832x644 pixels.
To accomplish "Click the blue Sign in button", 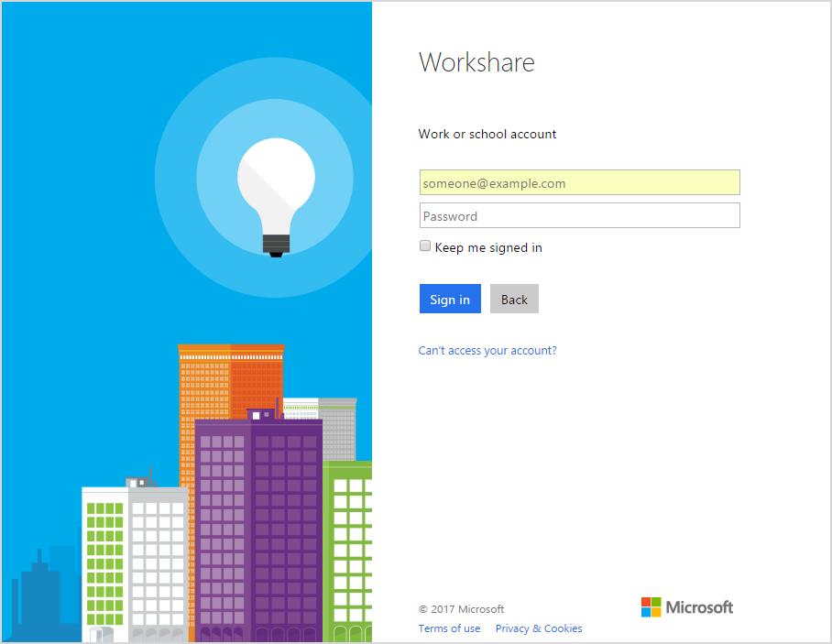I will [450, 299].
